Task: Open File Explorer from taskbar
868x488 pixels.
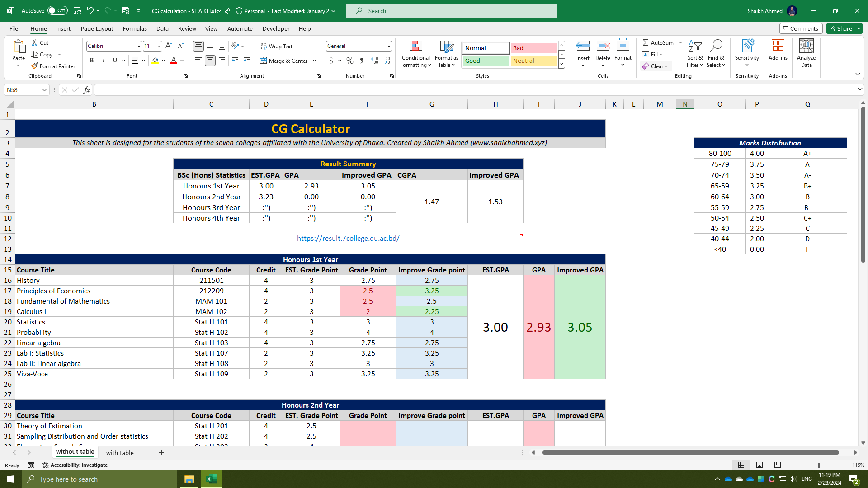Action: [189, 479]
